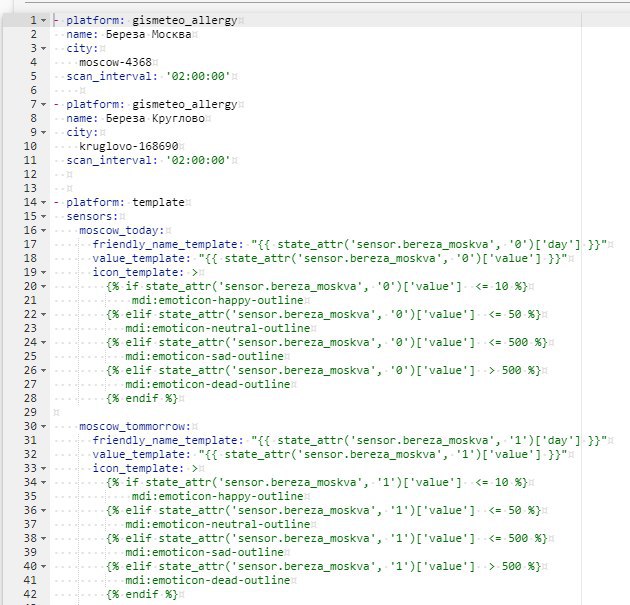630x605 pixels.
Task: Click line number 12 in the gutter
Action: coord(30,174)
